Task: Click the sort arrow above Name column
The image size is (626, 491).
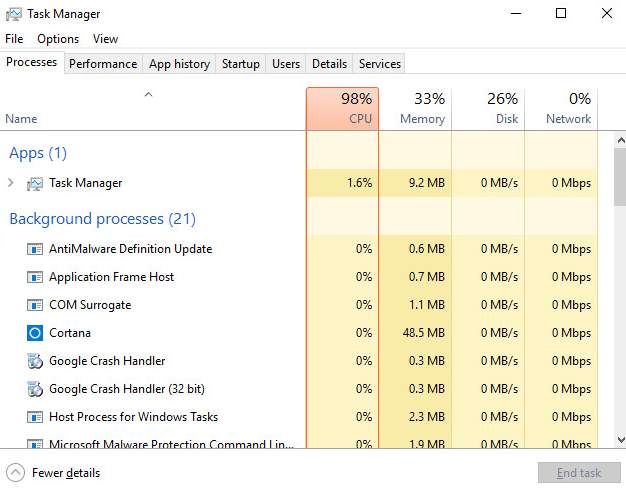Action: (x=148, y=95)
